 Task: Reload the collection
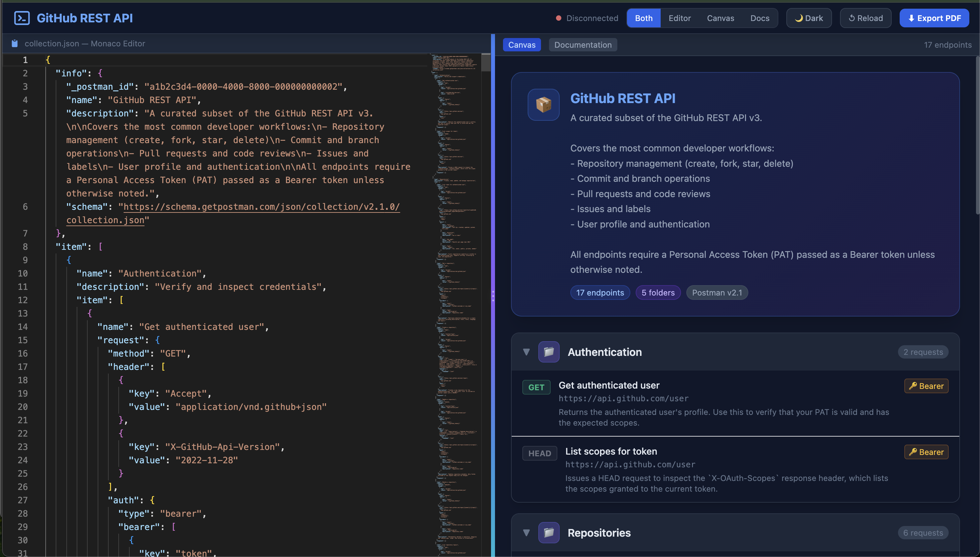(865, 18)
